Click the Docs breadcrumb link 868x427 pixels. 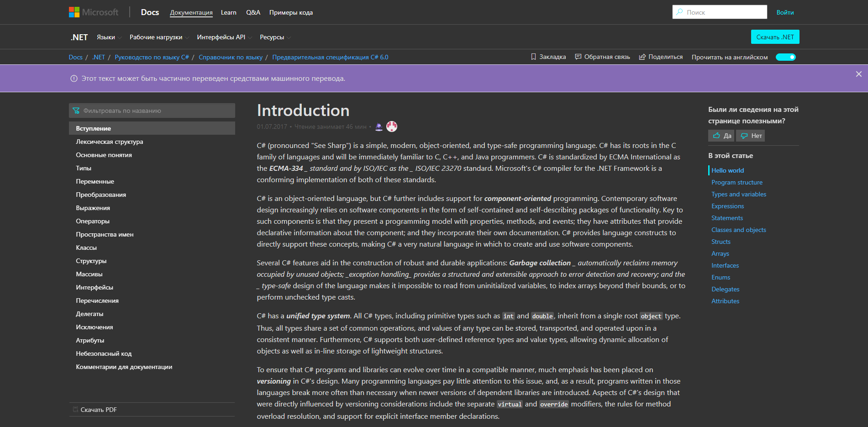[76, 57]
